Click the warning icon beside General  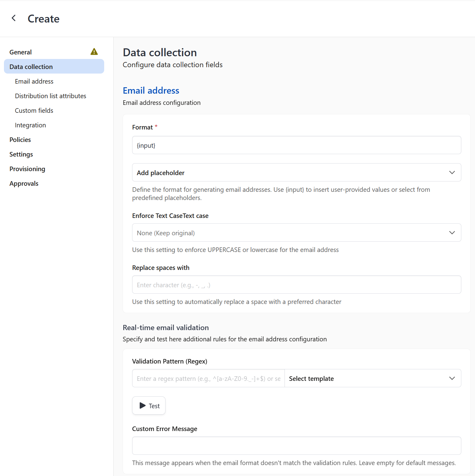pos(94,52)
